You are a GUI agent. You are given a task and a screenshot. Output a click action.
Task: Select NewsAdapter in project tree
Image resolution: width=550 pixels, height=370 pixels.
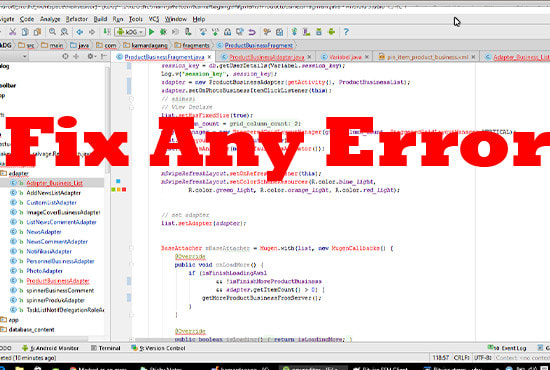tap(44, 232)
